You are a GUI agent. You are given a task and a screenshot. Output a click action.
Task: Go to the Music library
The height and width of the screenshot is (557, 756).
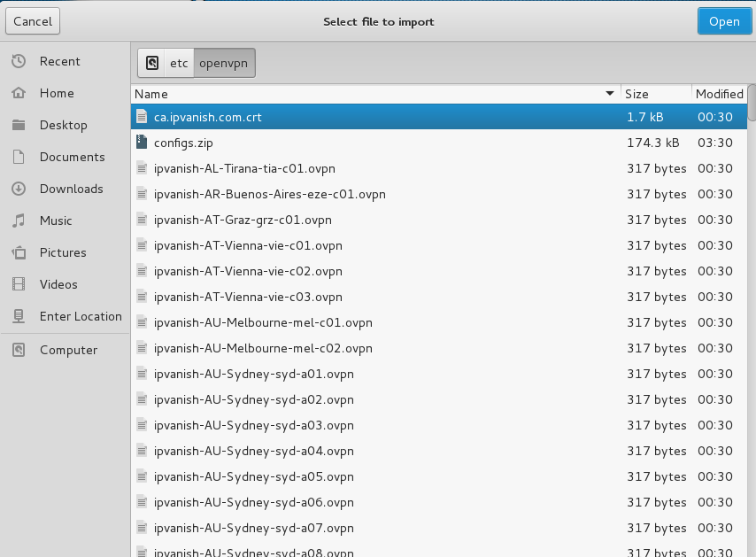55,220
